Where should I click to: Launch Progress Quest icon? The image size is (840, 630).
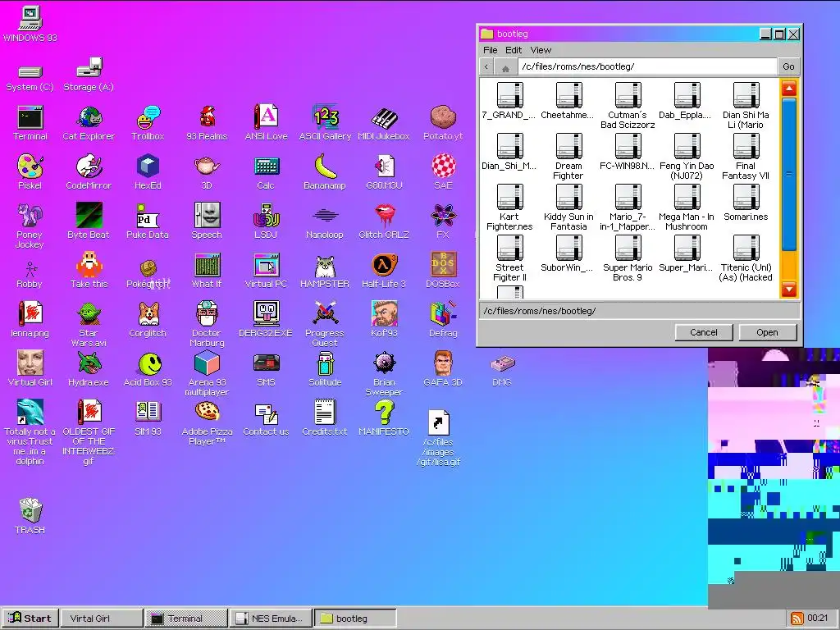[x=325, y=324]
